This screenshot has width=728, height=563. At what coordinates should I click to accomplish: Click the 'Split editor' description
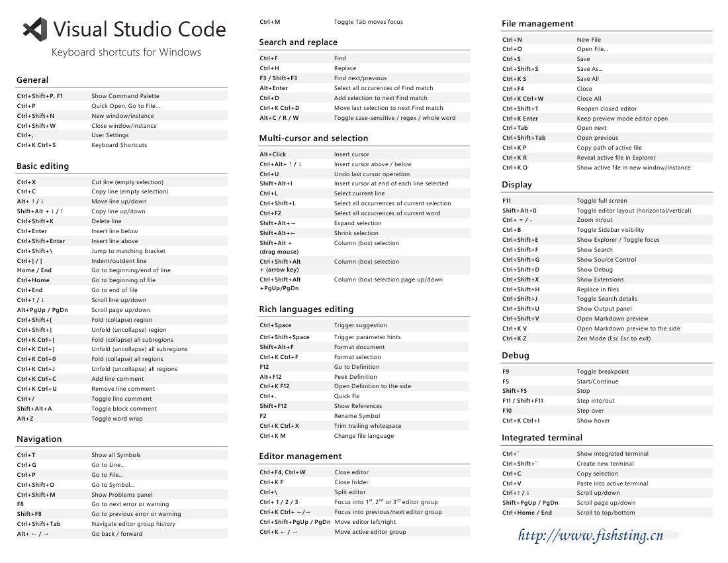[350, 492]
